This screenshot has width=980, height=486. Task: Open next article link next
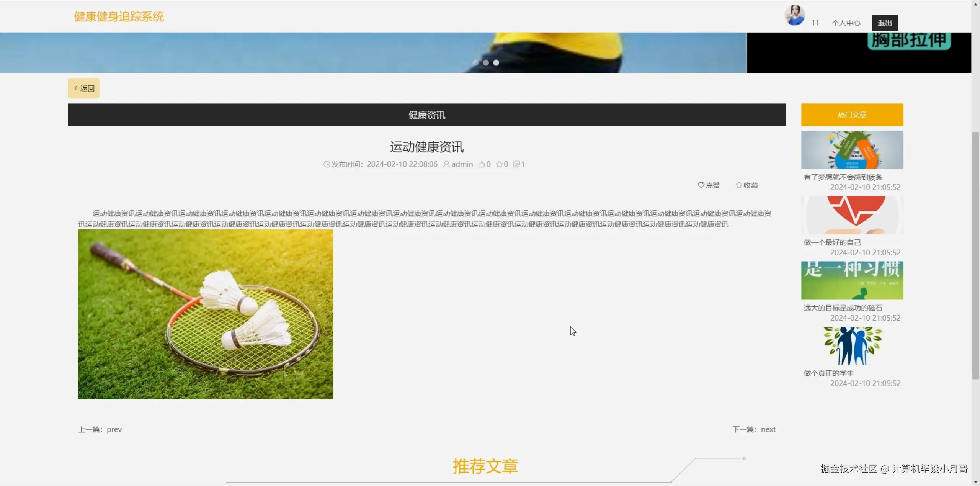768,429
